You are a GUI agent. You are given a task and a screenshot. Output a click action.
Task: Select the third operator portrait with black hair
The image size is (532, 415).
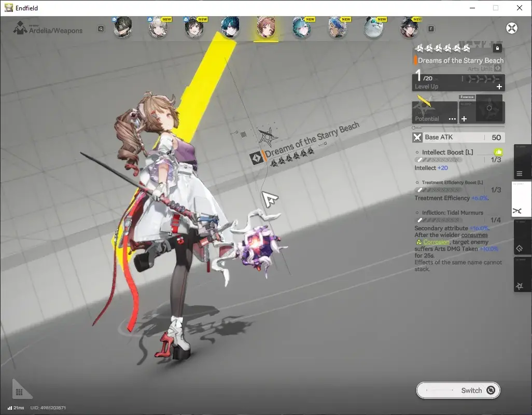coord(194,27)
